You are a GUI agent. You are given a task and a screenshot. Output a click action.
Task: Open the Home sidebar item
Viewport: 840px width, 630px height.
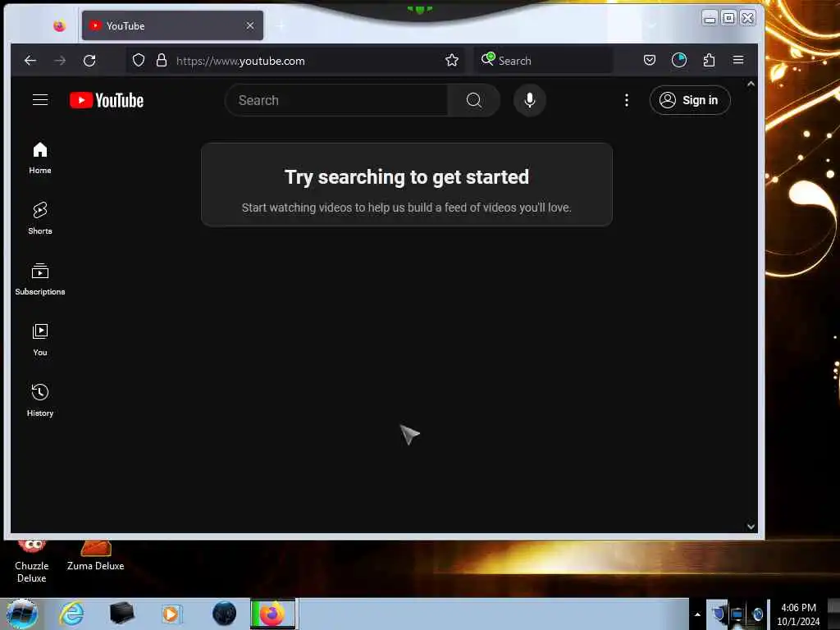click(40, 158)
